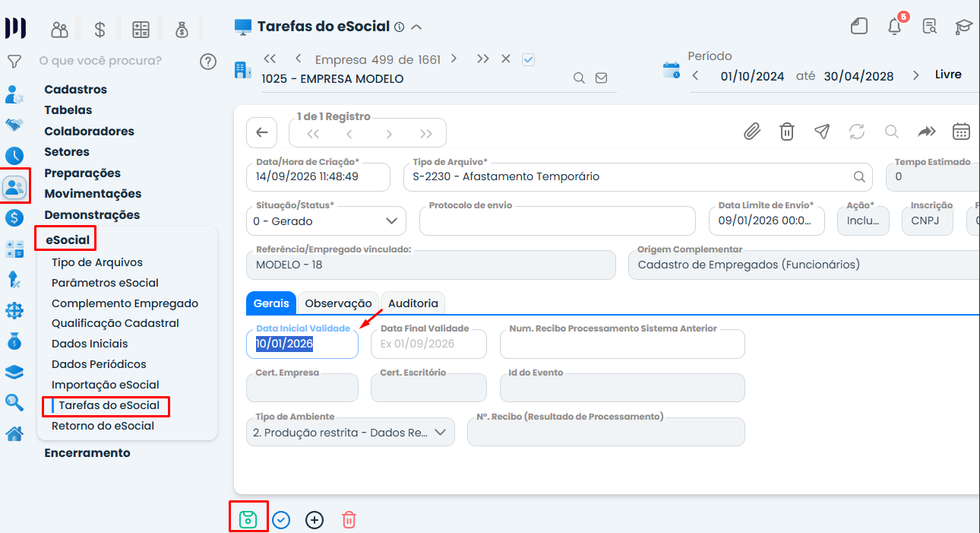Open Importação eSocial menu item
980x533 pixels.
click(106, 385)
